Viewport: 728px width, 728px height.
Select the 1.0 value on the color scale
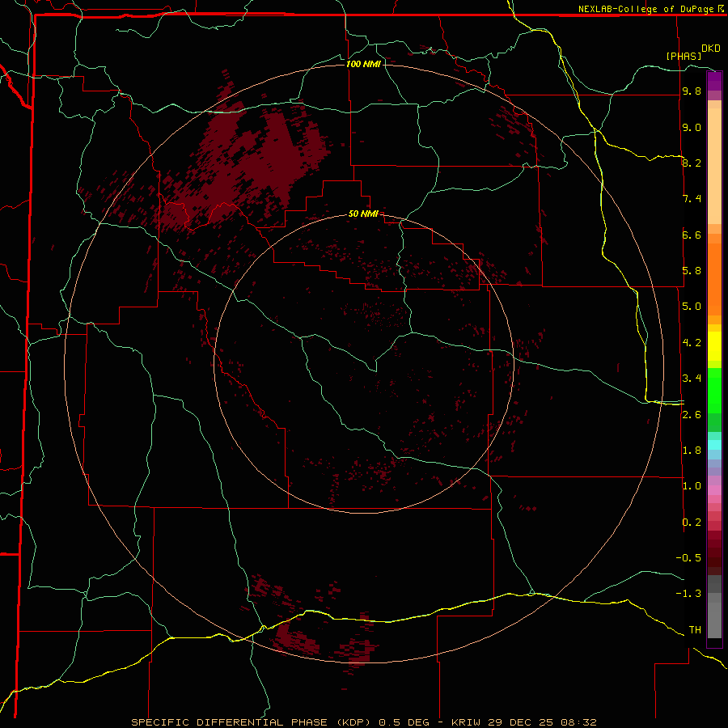click(692, 486)
